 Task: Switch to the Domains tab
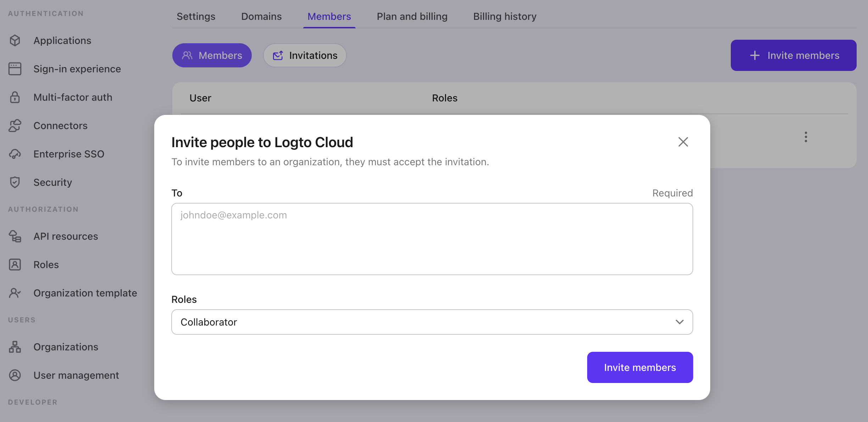261,16
